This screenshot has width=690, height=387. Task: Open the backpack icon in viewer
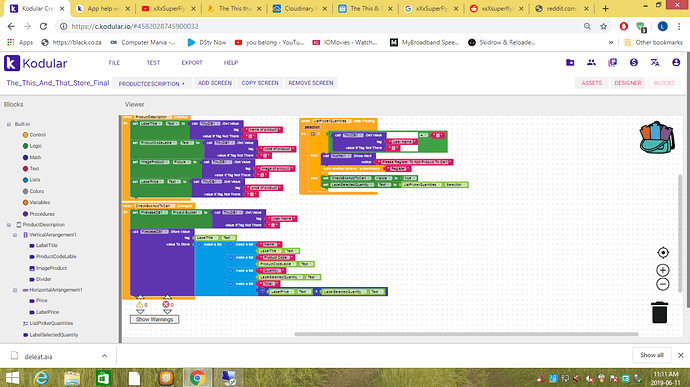point(657,137)
